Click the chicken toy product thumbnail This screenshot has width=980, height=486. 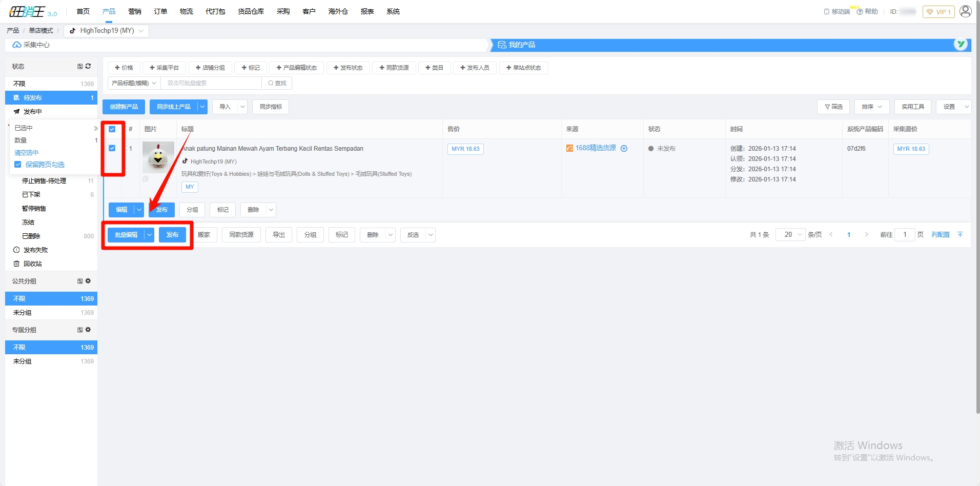pos(158,157)
